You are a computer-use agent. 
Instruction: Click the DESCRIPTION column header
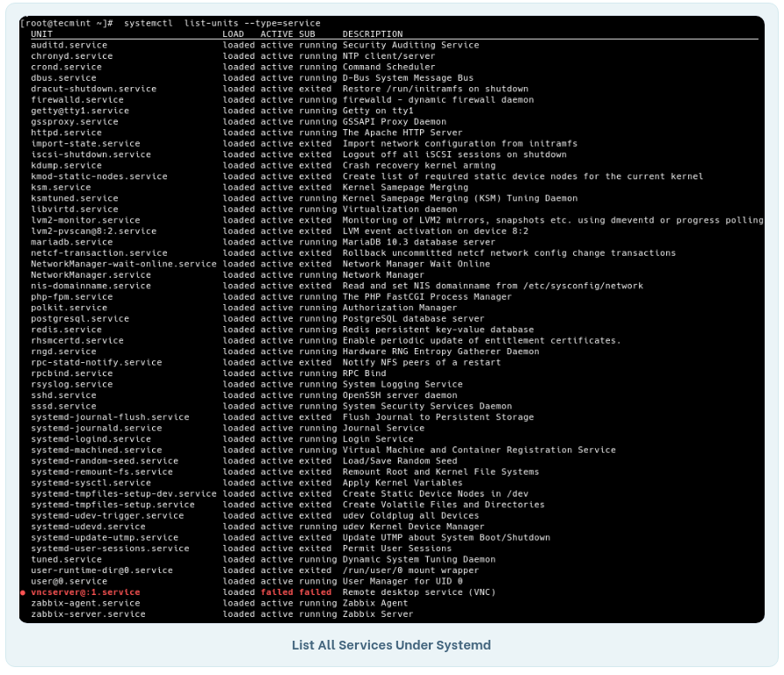click(373, 34)
